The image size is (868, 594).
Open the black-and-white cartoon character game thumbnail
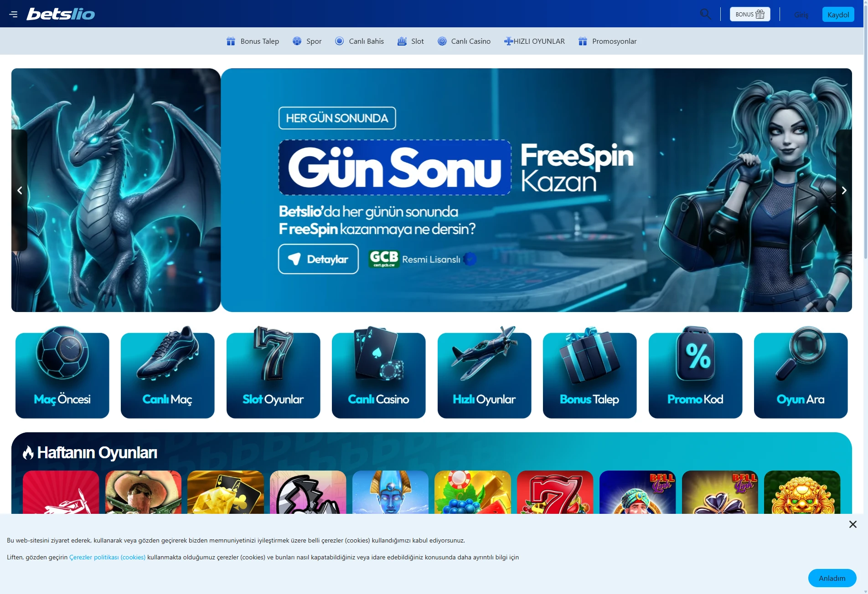coord(308,492)
